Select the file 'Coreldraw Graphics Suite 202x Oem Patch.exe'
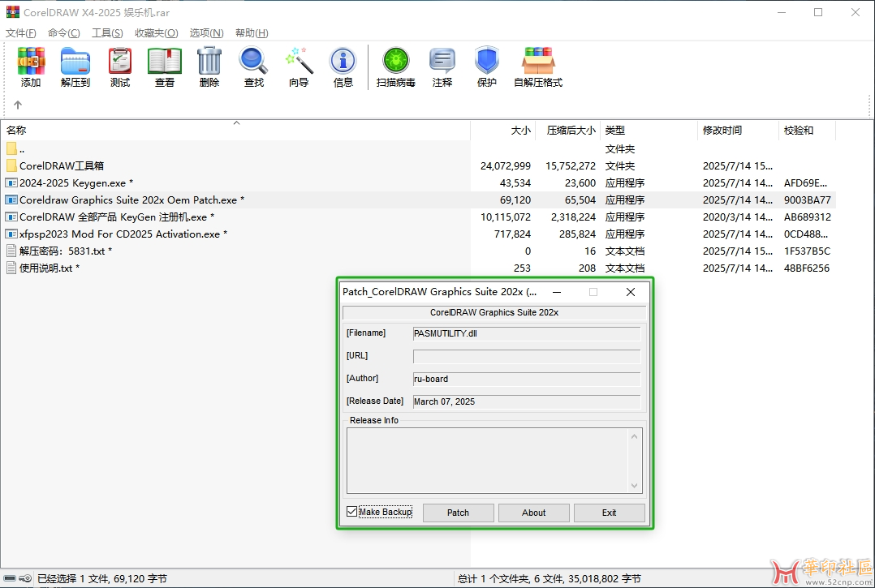The height and width of the screenshot is (588, 875). tap(131, 200)
